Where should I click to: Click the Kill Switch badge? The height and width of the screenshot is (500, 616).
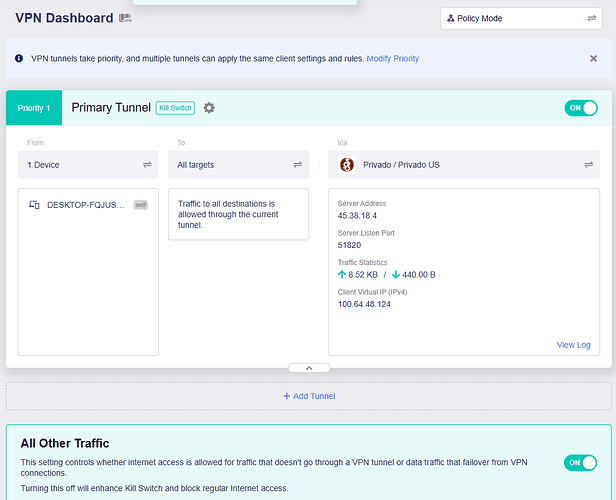[175, 108]
